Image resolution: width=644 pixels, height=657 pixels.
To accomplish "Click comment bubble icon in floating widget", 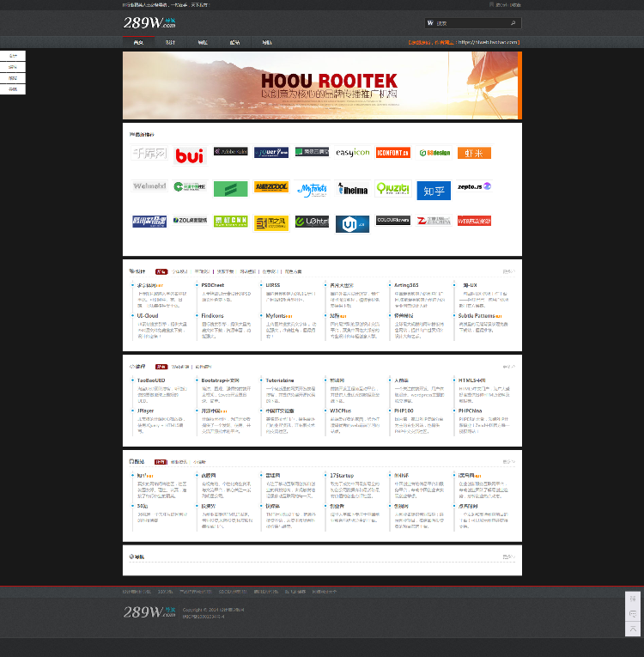I will coord(633,614).
